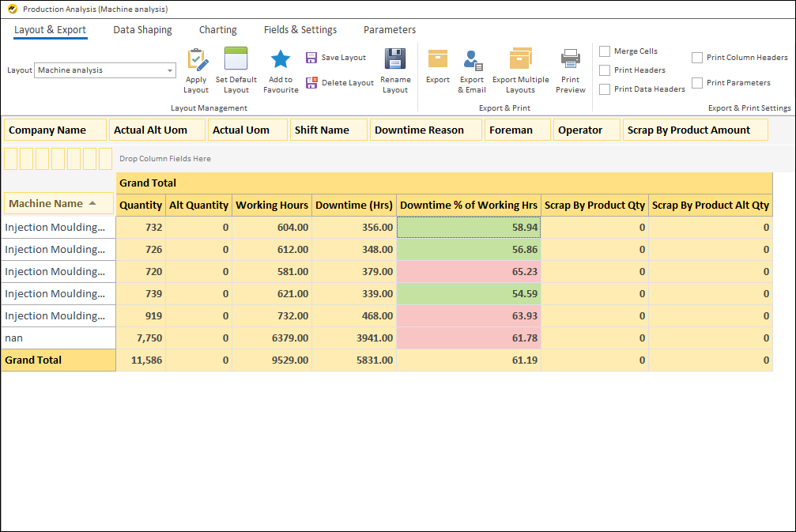
Task: Click the Apply Layout icon
Action: click(x=196, y=61)
